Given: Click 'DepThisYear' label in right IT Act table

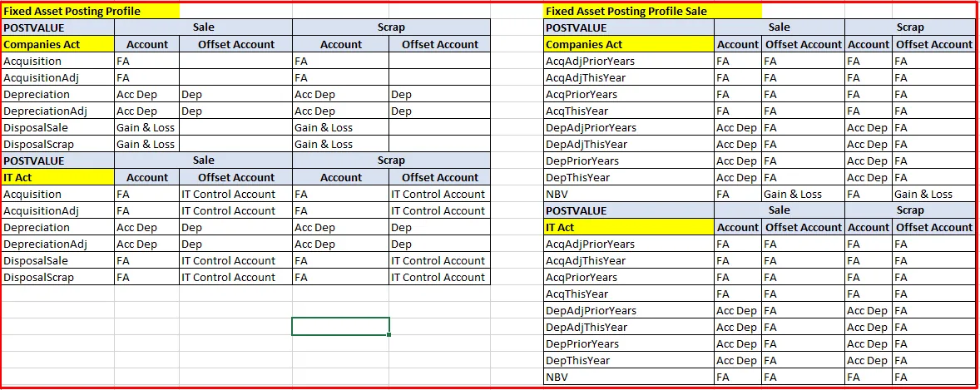Looking at the screenshot, I should point(577,361).
